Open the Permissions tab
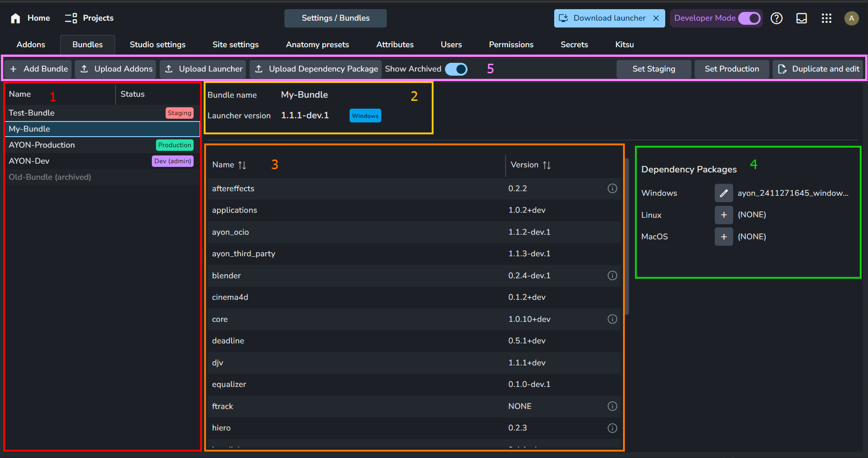The width and height of the screenshot is (868, 458). coord(511,44)
